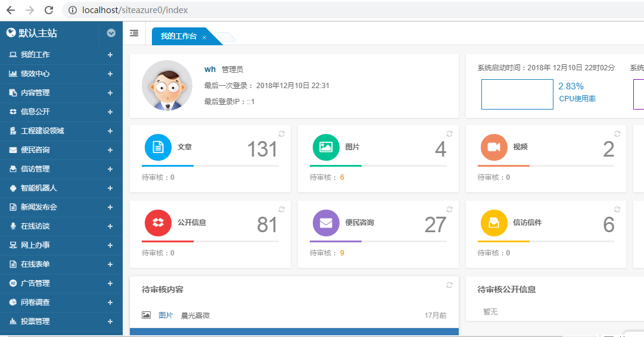Close the 我的工作台 tab
This screenshot has height=337, width=644.
coord(204,37)
